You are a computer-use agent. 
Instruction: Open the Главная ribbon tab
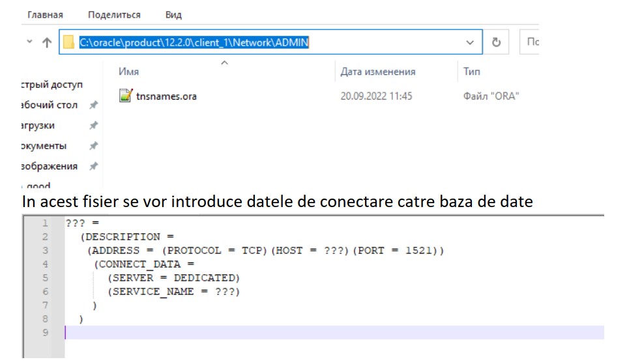45,15
